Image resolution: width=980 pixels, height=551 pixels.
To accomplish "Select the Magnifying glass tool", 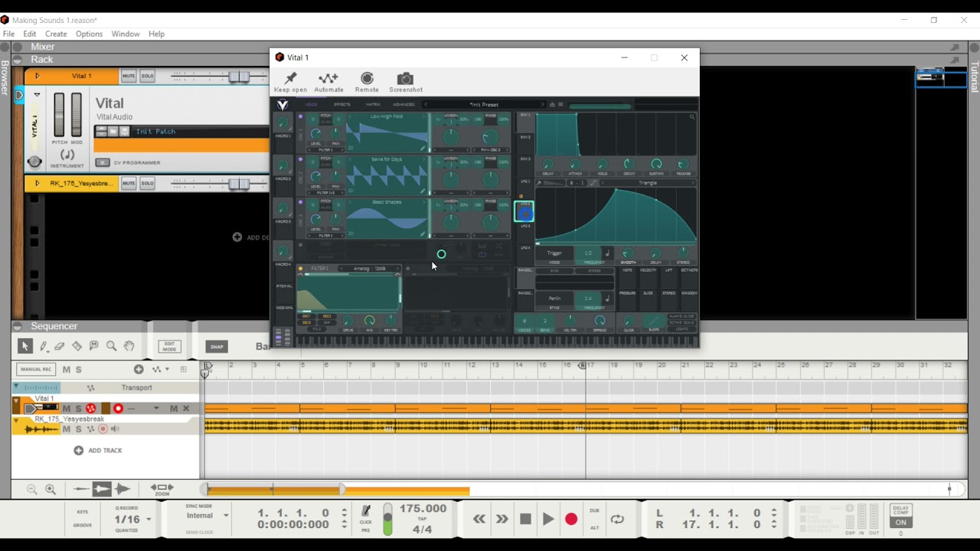I will (111, 347).
